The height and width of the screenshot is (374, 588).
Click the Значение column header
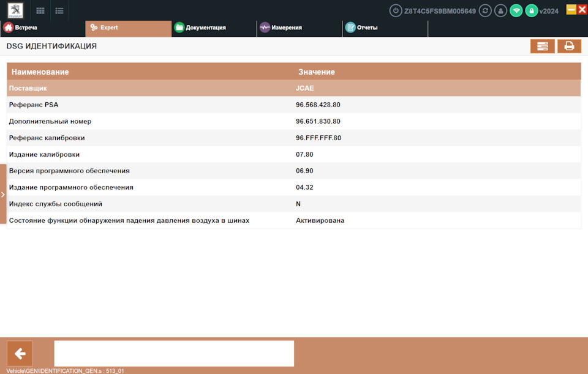tap(317, 72)
